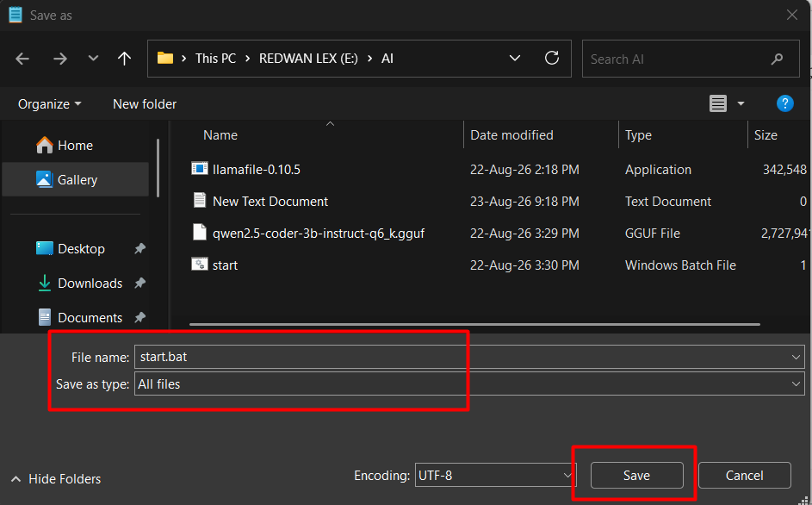Open Desktop in the navigation pane
Image resolution: width=812 pixels, height=505 pixels.
[x=75, y=249]
